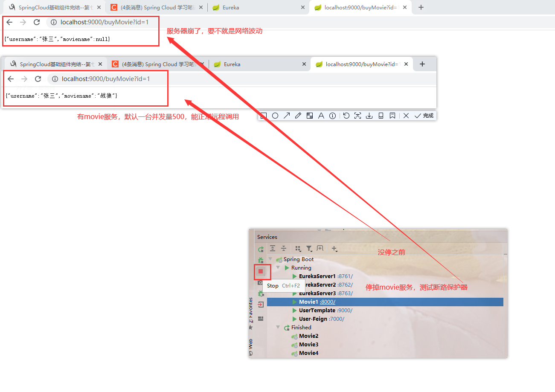Close the Eureka tab in null-result browser
Image resolution: width=555 pixels, height=392 pixels.
pyautogui.click(x=303, y=7)
